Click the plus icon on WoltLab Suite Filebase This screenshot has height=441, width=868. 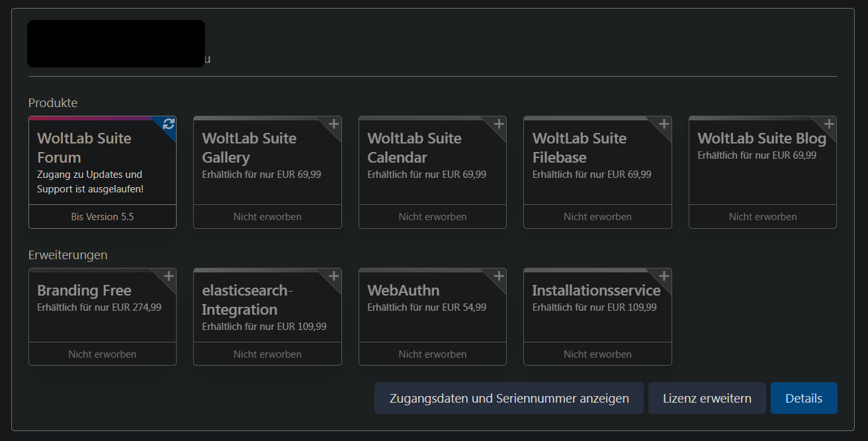click(x=664, y=124)
